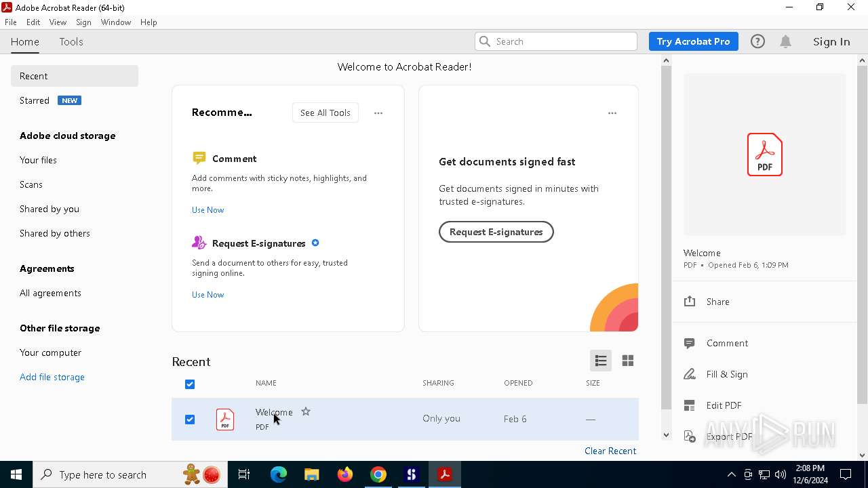Open Your files in cloud storage
Screen dimensions: 868x488
point(38,160)
